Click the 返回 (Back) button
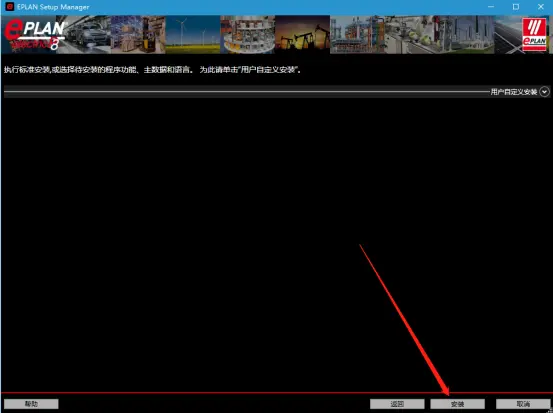This screenshot has height=414, width=553. click(397, 404)
